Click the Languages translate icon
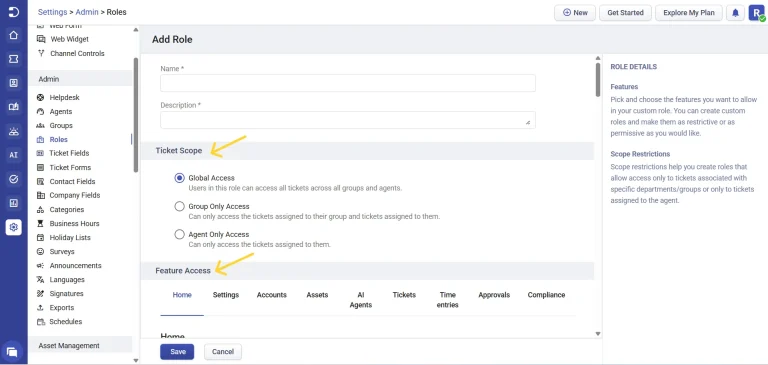Viewport: 768px width, 365px height. 40,280
